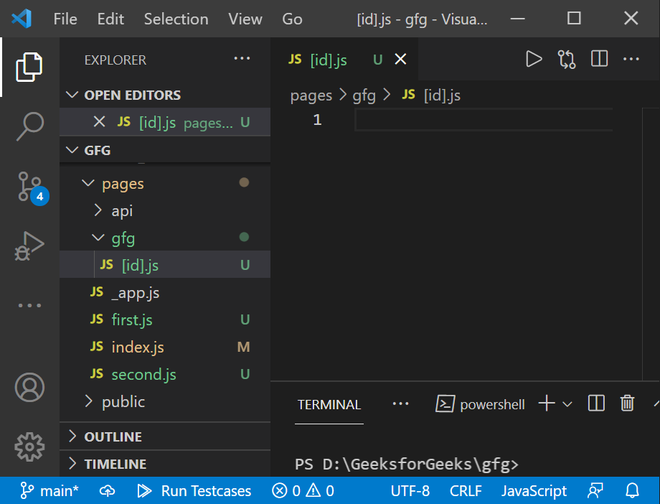660x504 pixels.
Task: Change JavaScript language mode in status bar
Action: 534,491
